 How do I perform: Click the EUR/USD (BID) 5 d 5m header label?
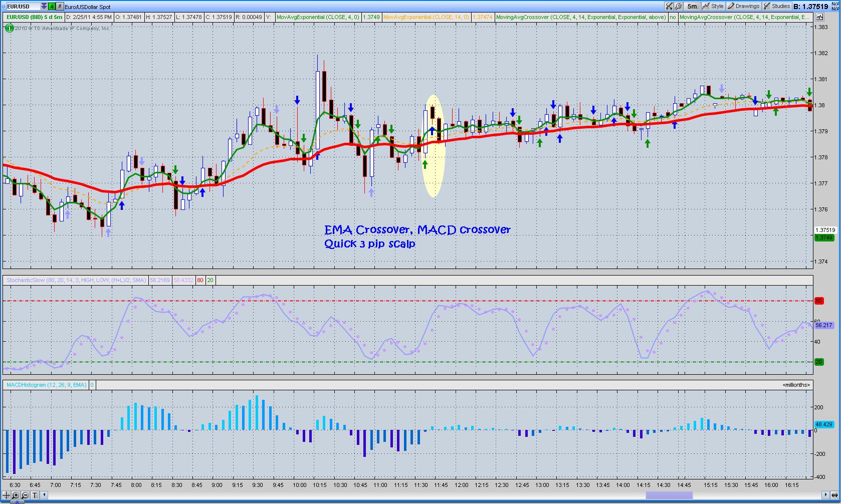[x=35, y=17]
